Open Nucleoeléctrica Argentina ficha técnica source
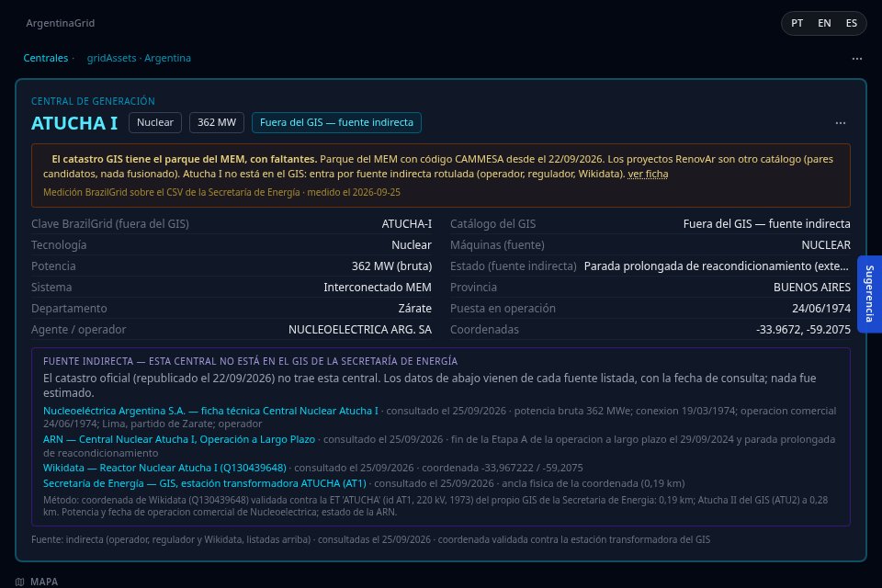 (211, 411)
